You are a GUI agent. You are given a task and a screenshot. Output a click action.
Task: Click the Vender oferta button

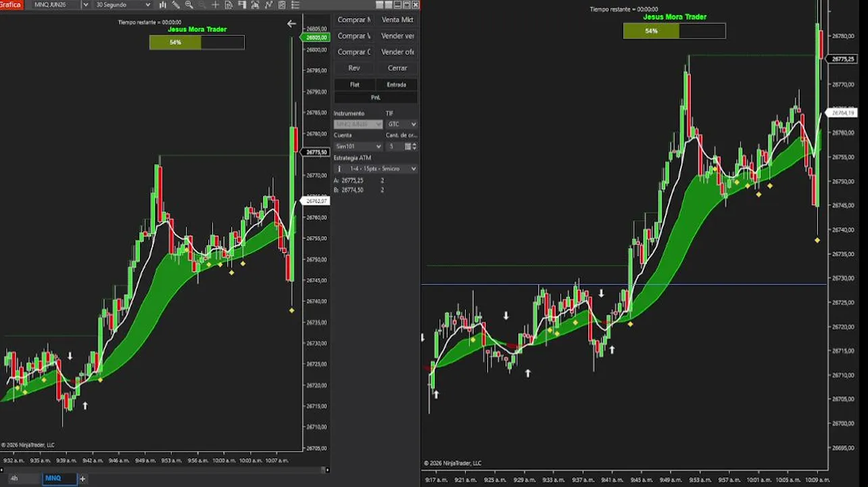397,52
